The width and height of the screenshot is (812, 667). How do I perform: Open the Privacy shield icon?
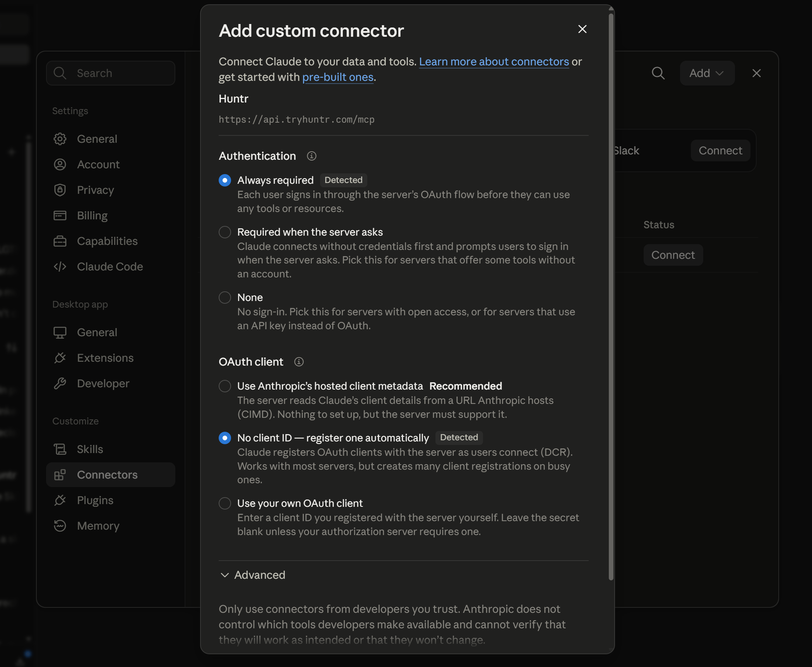[60, 190]
